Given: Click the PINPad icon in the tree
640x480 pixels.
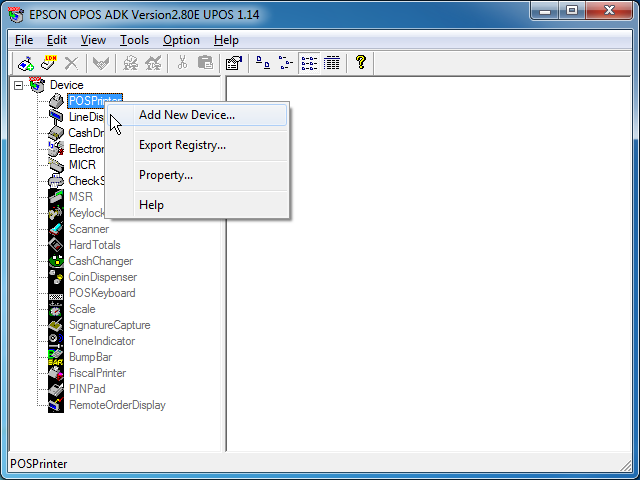Looking at the screenshot, I should 56,389.
